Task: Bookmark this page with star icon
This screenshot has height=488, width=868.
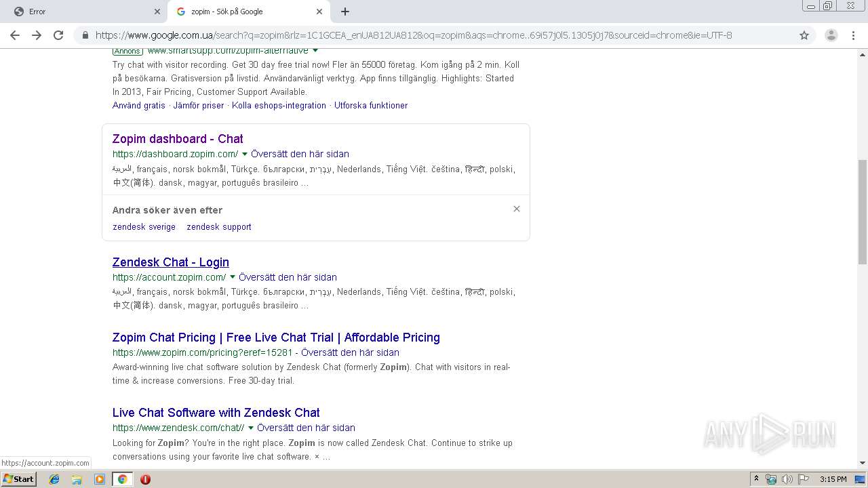Action: (x=804, y=35)
